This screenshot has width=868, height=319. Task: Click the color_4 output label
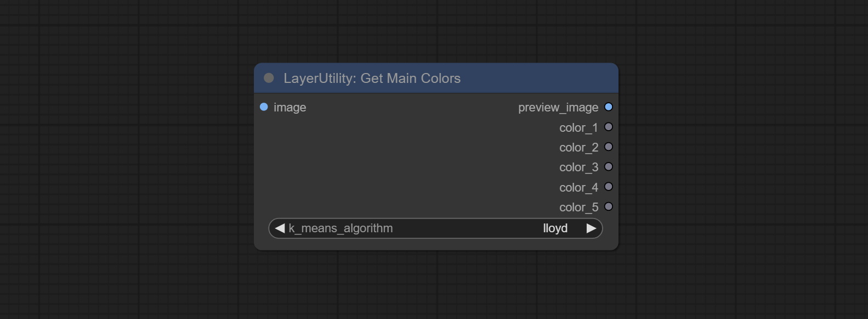[578, 188]
